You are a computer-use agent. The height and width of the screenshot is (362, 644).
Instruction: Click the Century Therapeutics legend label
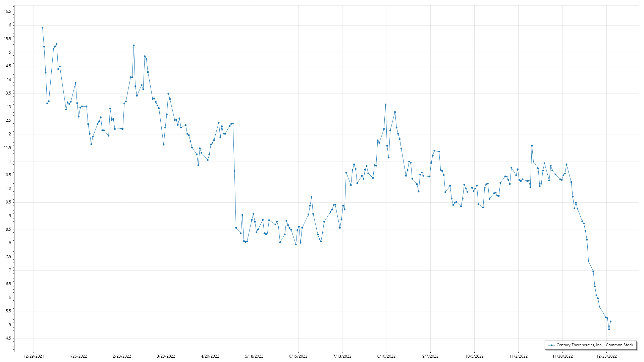tap(595, 345)
